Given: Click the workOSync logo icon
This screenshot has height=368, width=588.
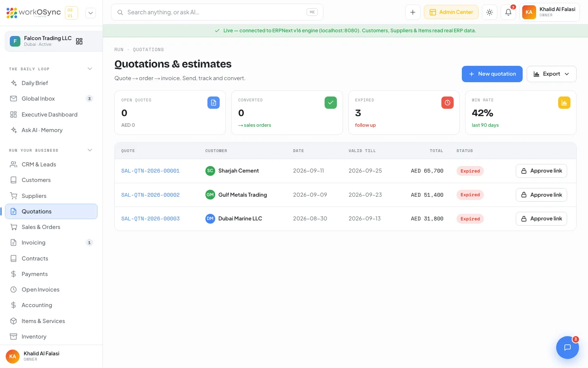Looking at the screenshot, I should [x=12, y=13].
